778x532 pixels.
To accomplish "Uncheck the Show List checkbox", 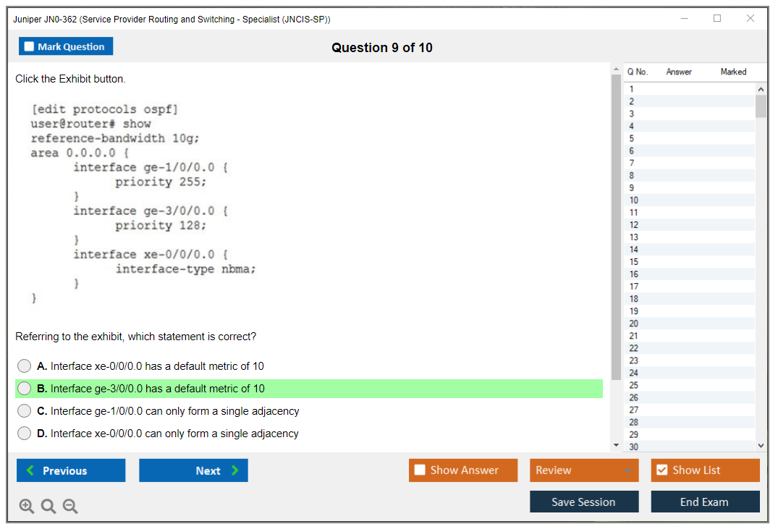I will pos(661,470).
